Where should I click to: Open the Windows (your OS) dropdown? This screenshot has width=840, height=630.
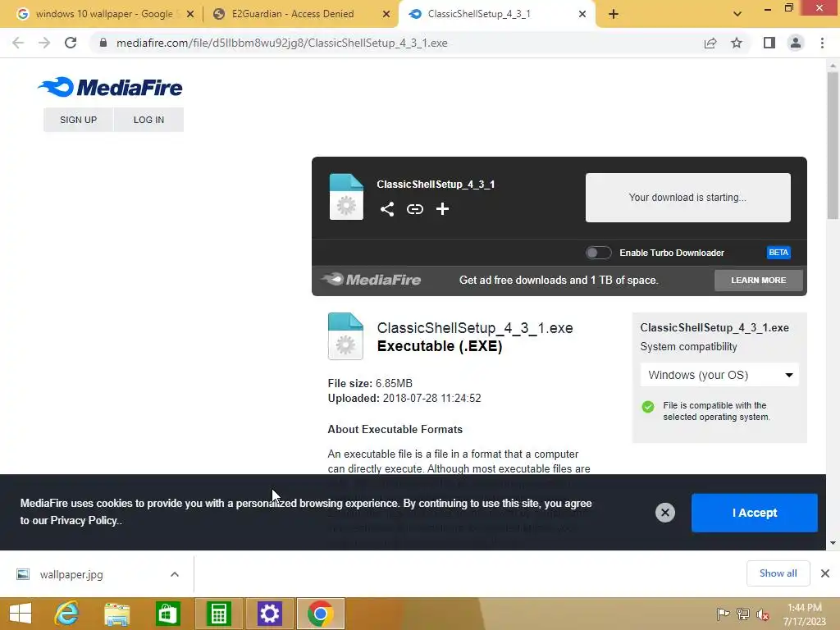click(x=719, y=375)
